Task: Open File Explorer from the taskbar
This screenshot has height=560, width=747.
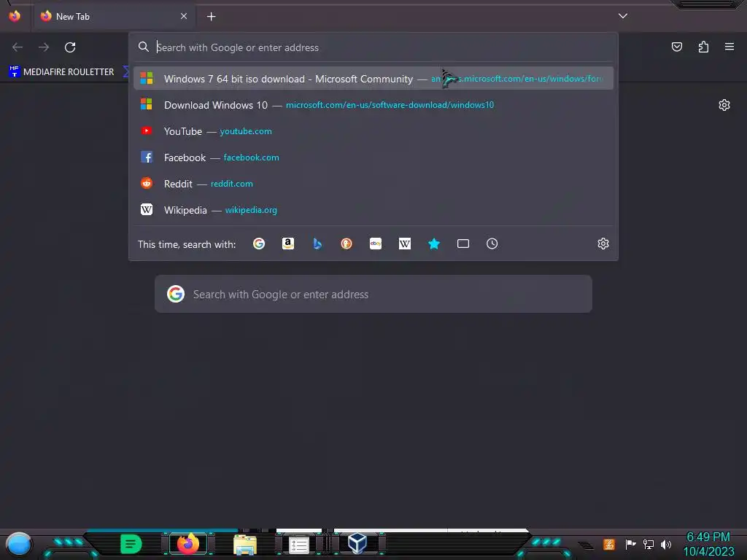Action: click(x=245, y=544)
